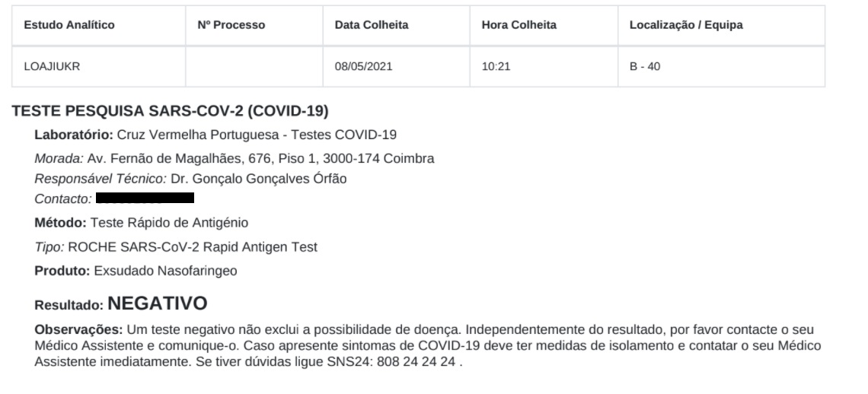868x394 pixels.
Task: Click the empty Nº Processo value cell
Action: coord(254,66)
